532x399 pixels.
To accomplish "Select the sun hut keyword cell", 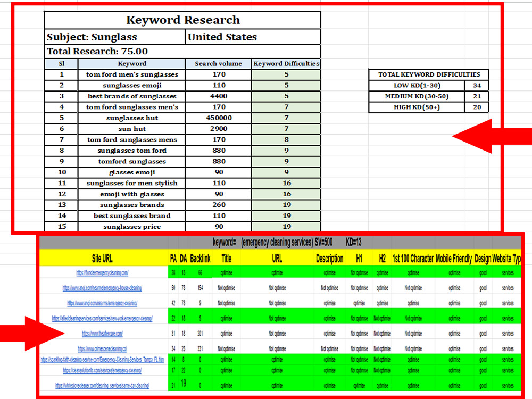I will click(x=132, y=129).
